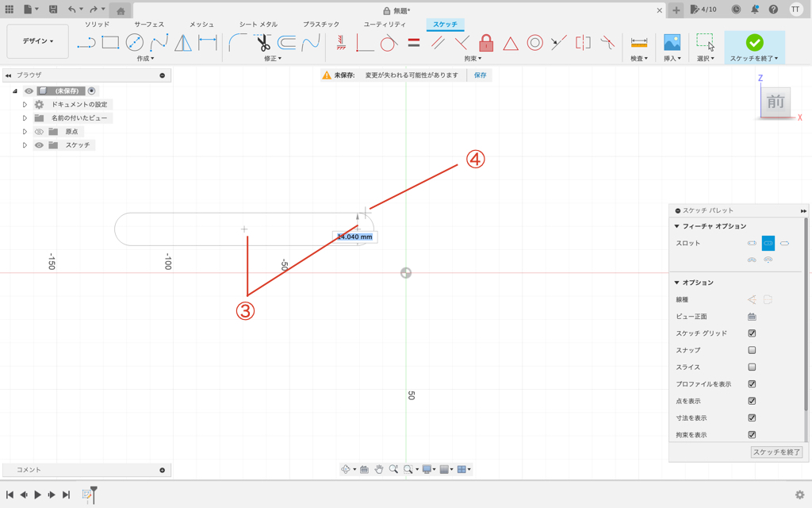Click the timeline position marker

tap(94, 494)
